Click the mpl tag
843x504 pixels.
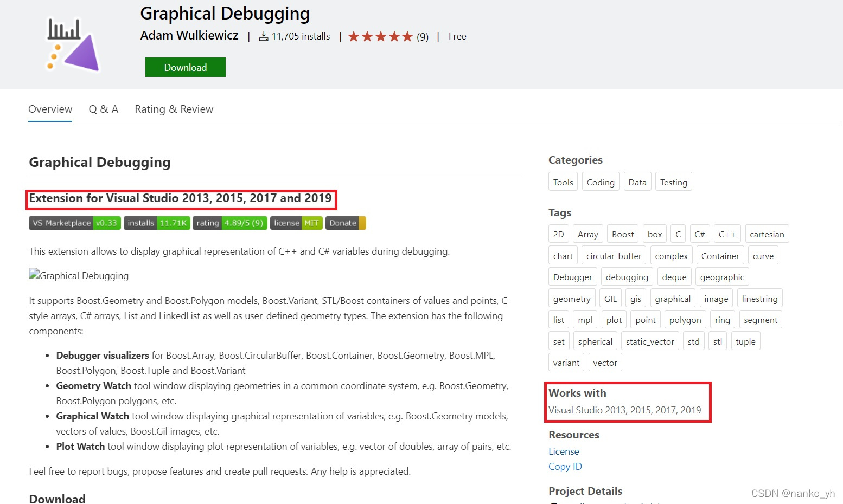point(585,320)
